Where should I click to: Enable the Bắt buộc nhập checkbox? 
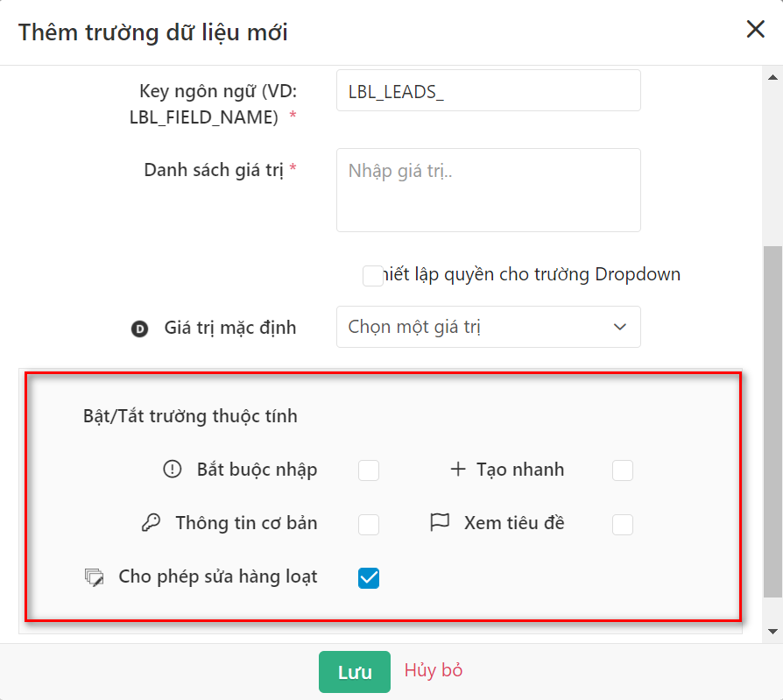coord(369,470)
